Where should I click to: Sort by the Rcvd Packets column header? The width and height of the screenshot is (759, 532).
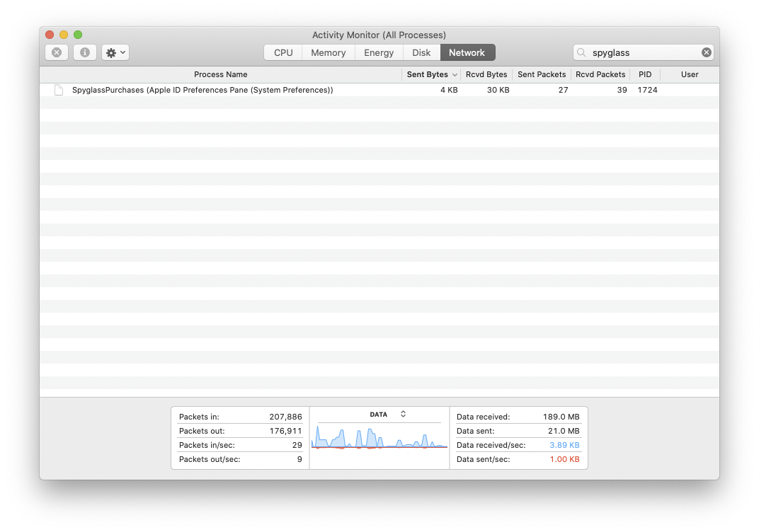[600, 74]
